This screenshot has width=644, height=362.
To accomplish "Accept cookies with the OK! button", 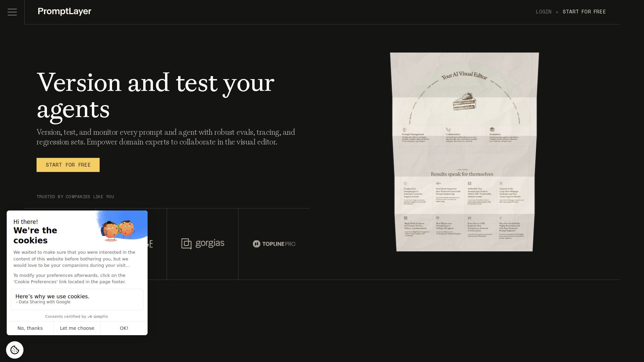I will [x=124, y=328].
